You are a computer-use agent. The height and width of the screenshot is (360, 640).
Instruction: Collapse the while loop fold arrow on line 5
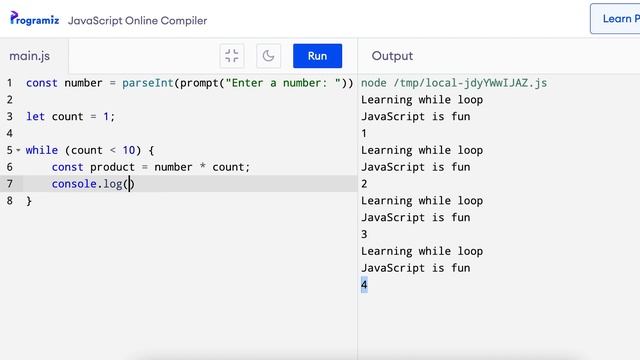(18, 150)
